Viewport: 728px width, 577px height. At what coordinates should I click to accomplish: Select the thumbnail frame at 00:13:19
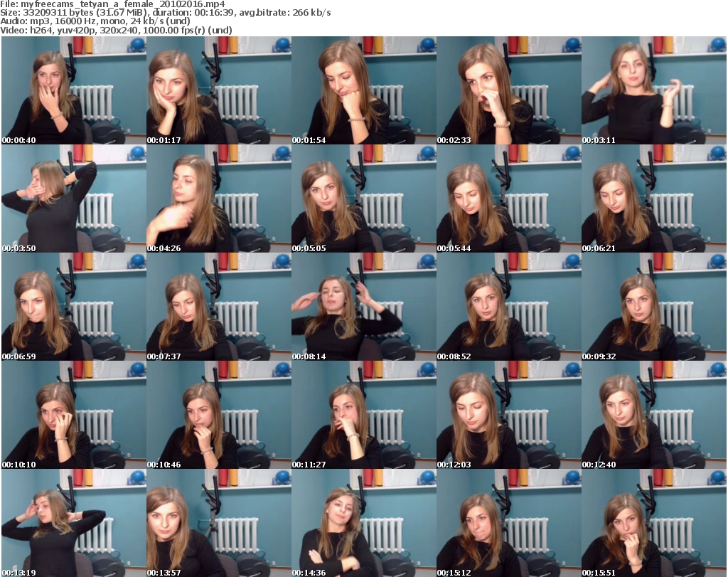tap(74, 523)
